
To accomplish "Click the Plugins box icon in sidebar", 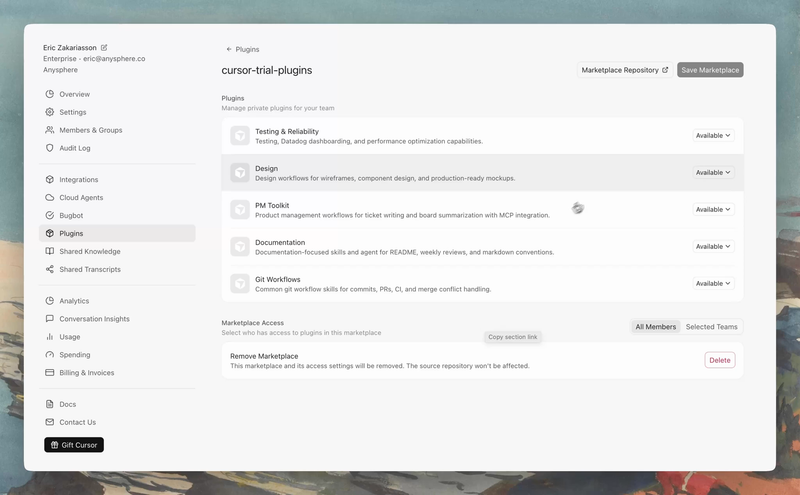I will (49, 233).
